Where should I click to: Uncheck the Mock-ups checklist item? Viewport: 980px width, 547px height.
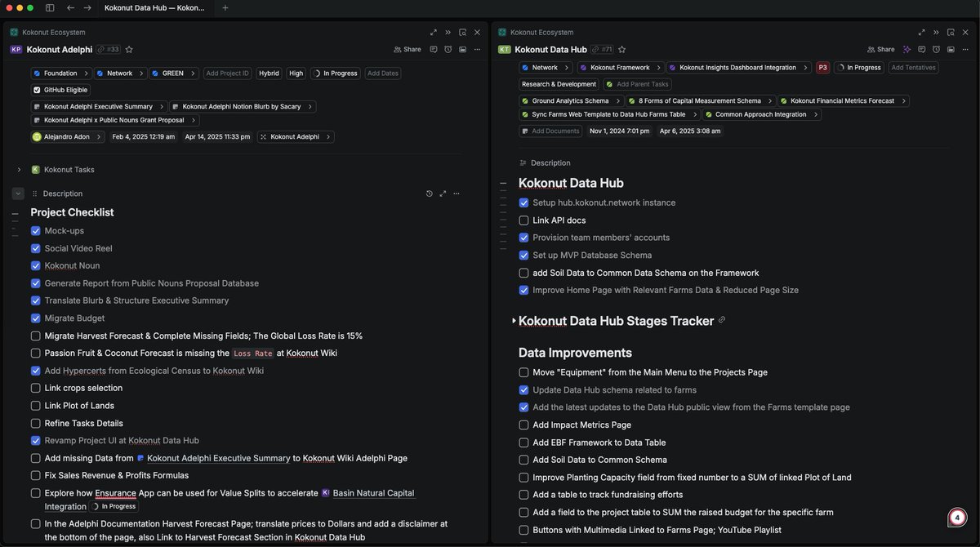tap(36, 231)
